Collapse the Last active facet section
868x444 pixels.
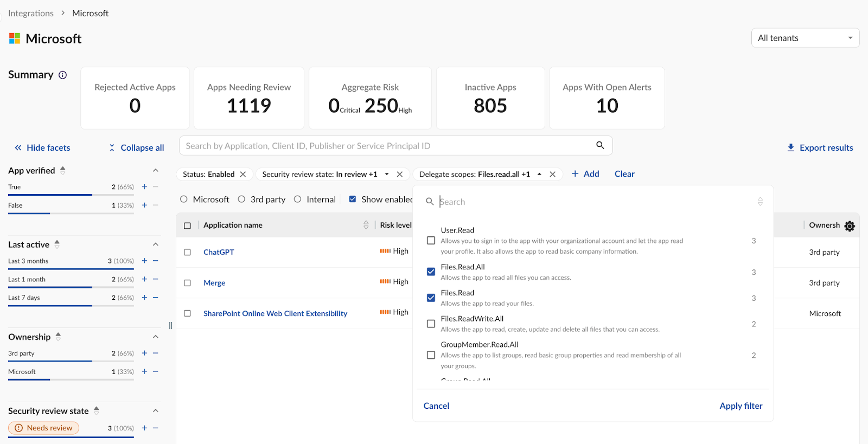[x=156, y=244]
